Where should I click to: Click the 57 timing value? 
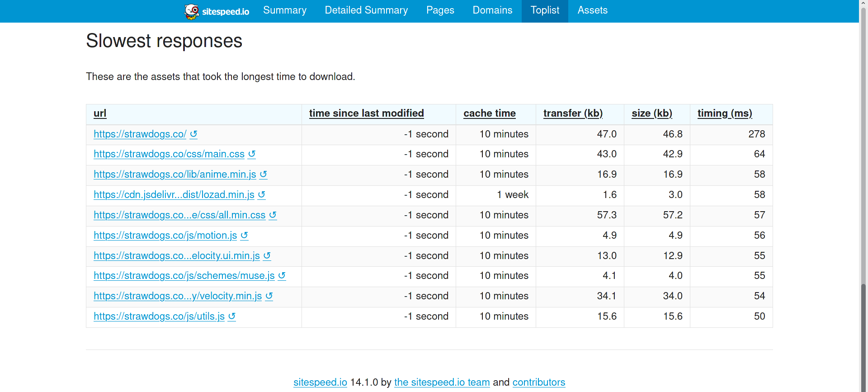pyautogui.click(x=759, y=215)
